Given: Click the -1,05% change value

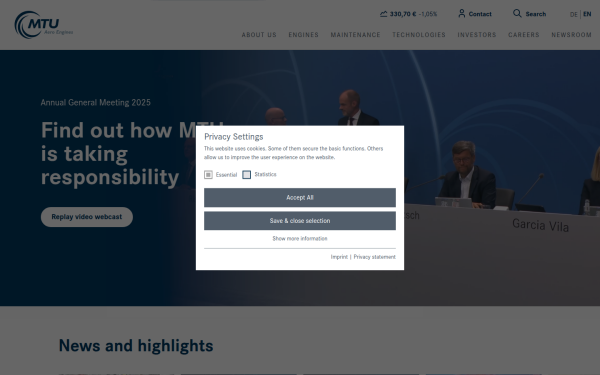Looking at the screenshot, I should pyautogui.click(x=428, y=14).
